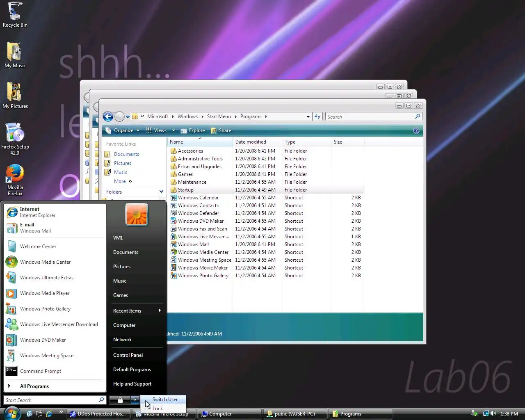525x420 pixels.
Task: Click Show Desktop quick launch icon
Action: click(39, 414)
